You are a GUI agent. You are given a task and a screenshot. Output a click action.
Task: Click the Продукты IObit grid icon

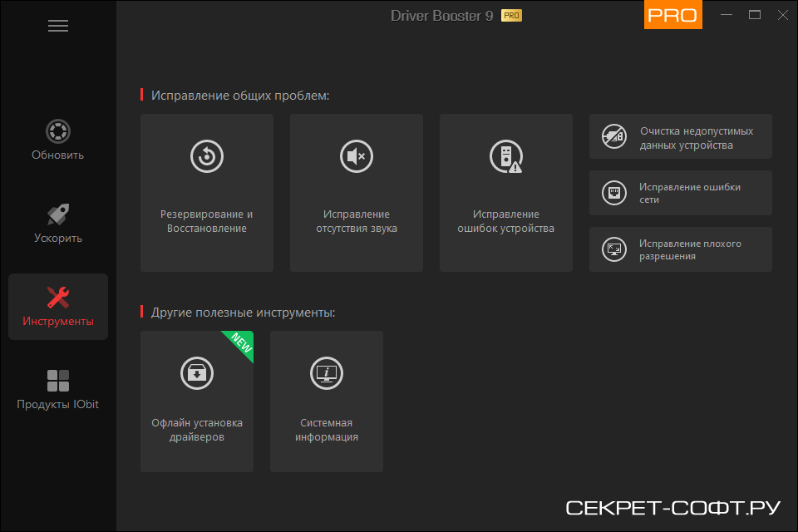coord(58,381)
